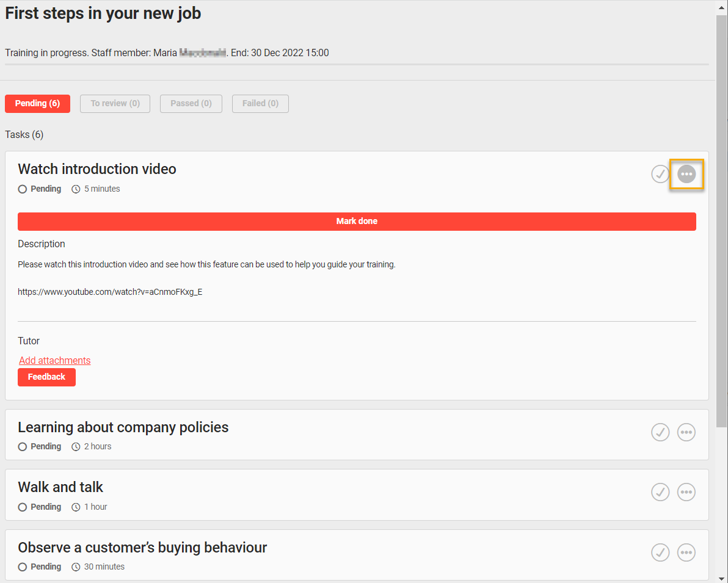The image size is (728, 583).
Task: Click the clock icon showing 5 minutes duration
Action: coord(75,189)
